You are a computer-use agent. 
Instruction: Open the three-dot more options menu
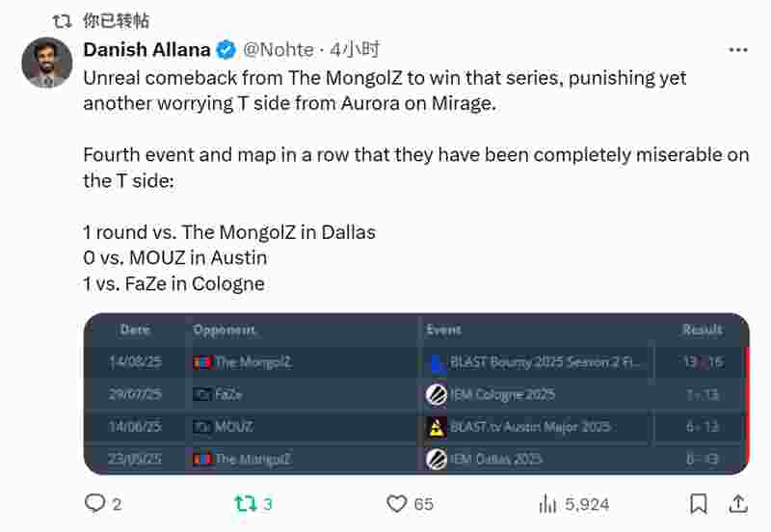click(x=738, y=50)
